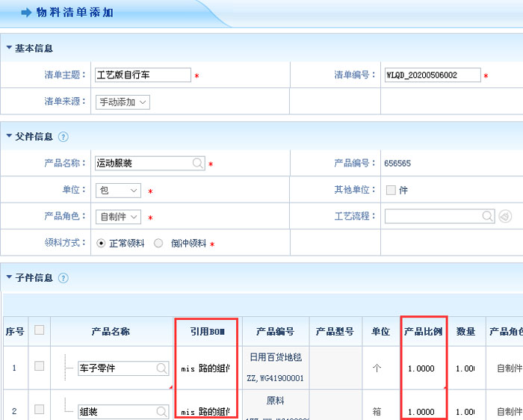Expand the 单位 dropdown showing 包
Viewport: 523px width, 420px height.
tap(118, 191)
